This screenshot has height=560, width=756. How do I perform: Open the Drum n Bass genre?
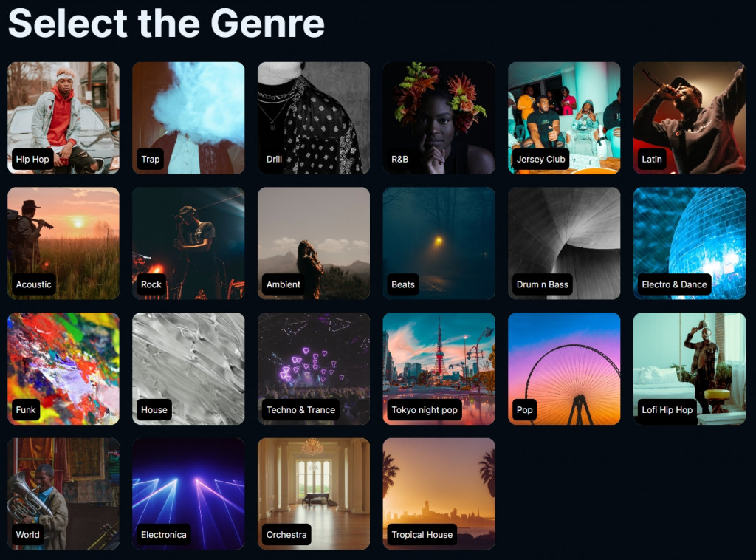(564, 243)
